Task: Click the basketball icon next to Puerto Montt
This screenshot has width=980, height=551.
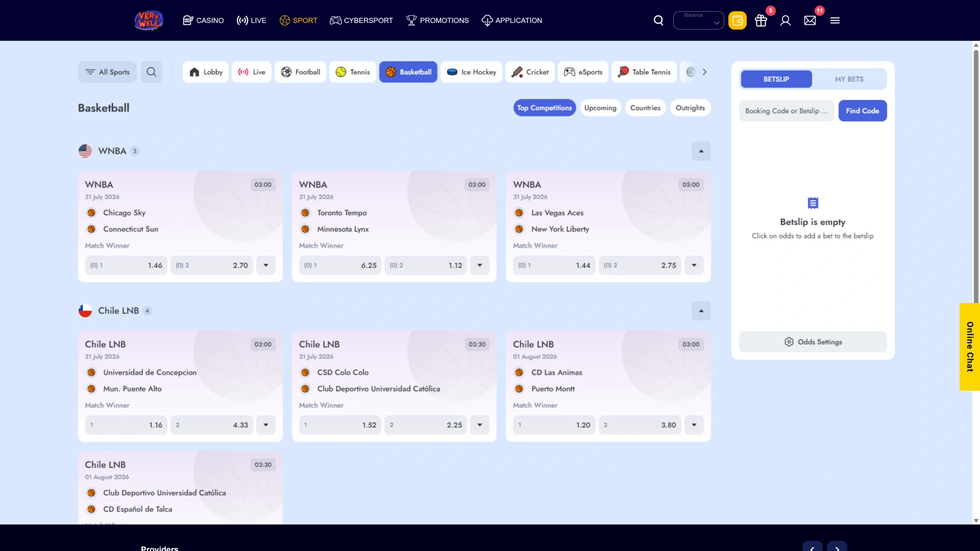Action: 519,389
